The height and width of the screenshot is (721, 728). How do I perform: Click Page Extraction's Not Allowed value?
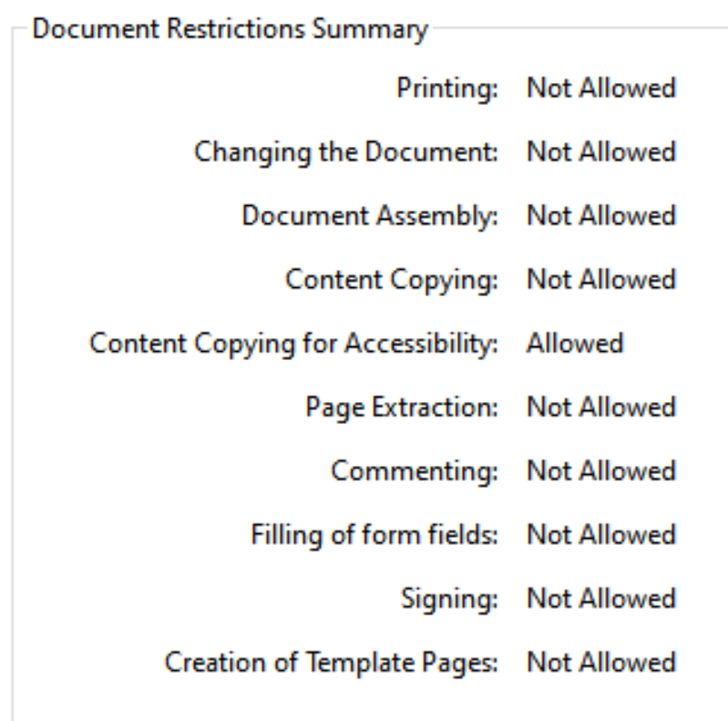pos(601,407)
